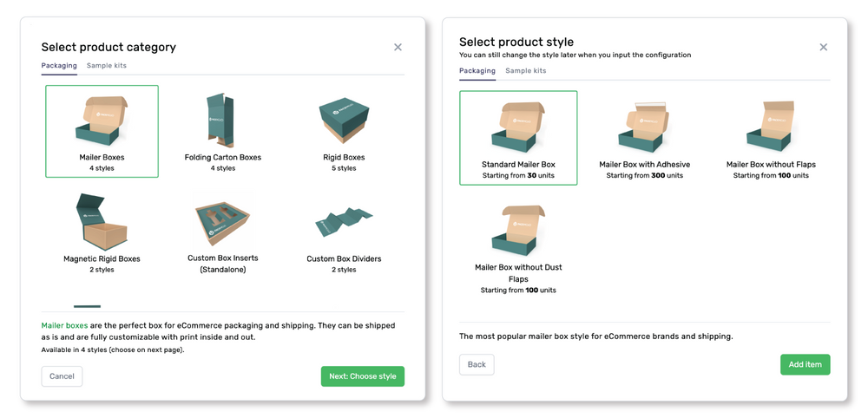
Task: Select the Mailer Boxes category image
Action: click(x=102, y=121)
